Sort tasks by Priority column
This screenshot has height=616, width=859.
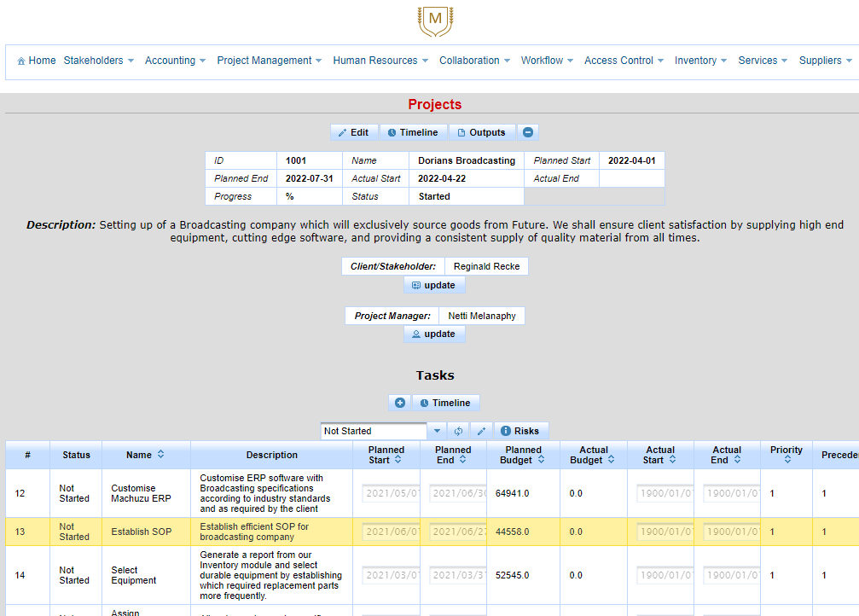click(786, 460)
